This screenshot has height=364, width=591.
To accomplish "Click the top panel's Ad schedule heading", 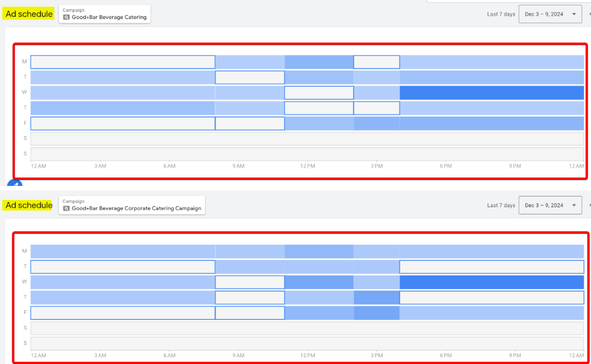I will coord(29,14).
